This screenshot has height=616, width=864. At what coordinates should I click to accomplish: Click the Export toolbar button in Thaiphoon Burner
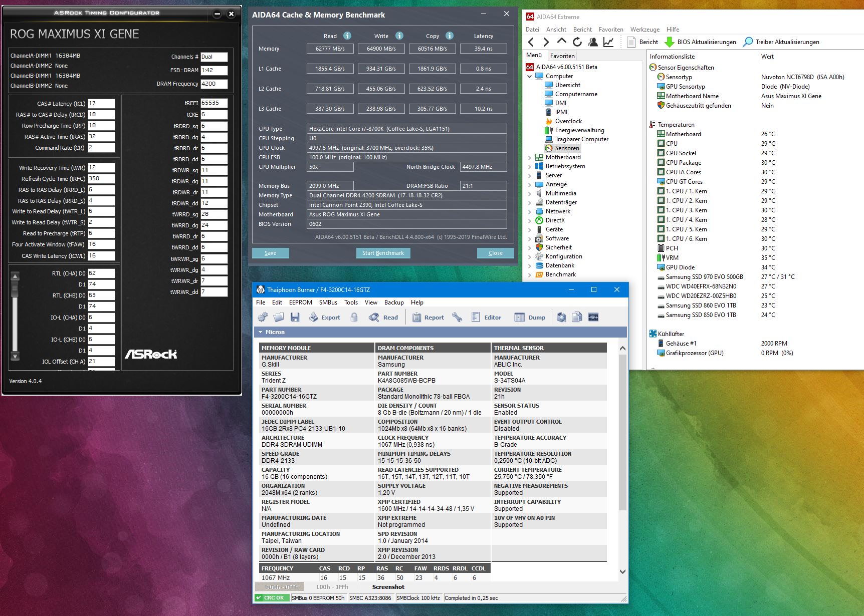coord(324,317)
